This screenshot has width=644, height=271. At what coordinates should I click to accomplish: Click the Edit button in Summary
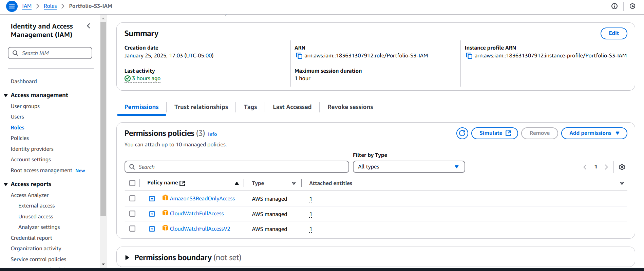pos(614,33)
